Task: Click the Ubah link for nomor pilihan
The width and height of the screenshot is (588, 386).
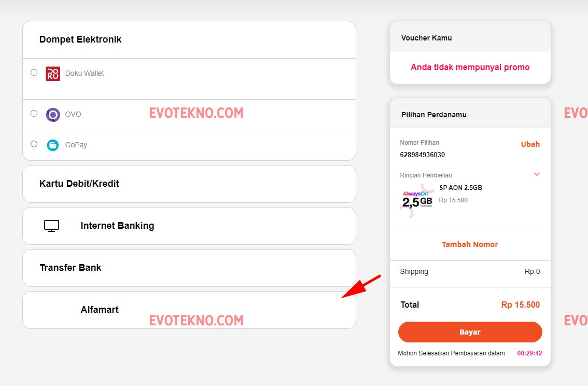Action: [x=530, y=144]
